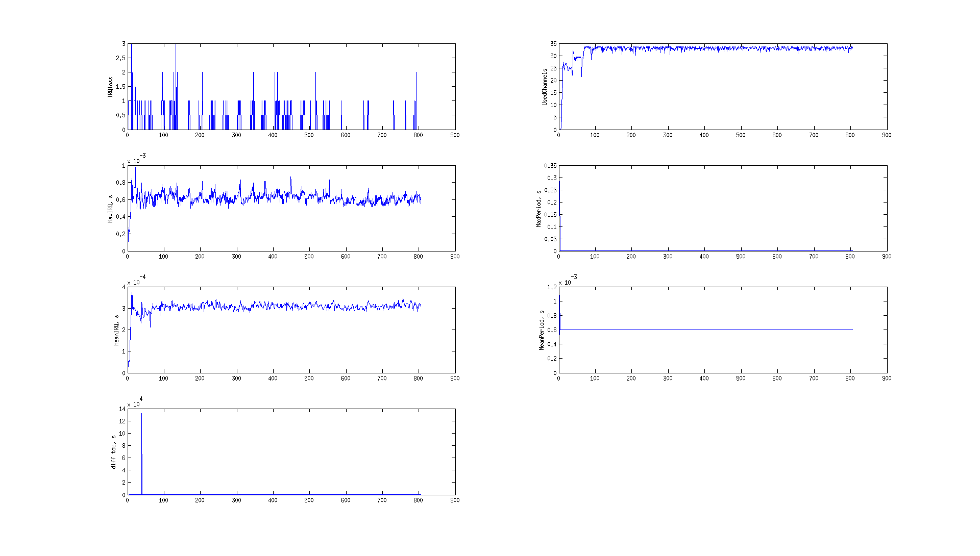Click the 14 tick on diff tow y-axis

[122, 409]
